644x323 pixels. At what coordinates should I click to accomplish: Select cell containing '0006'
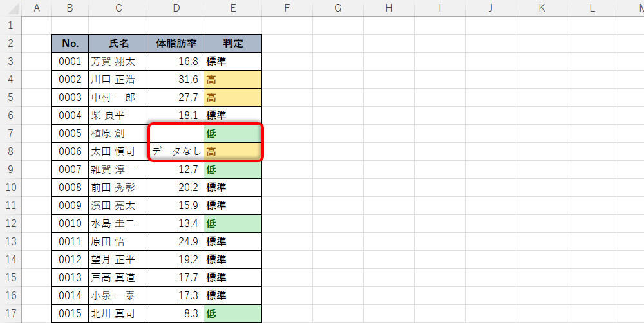coord(70,151)
